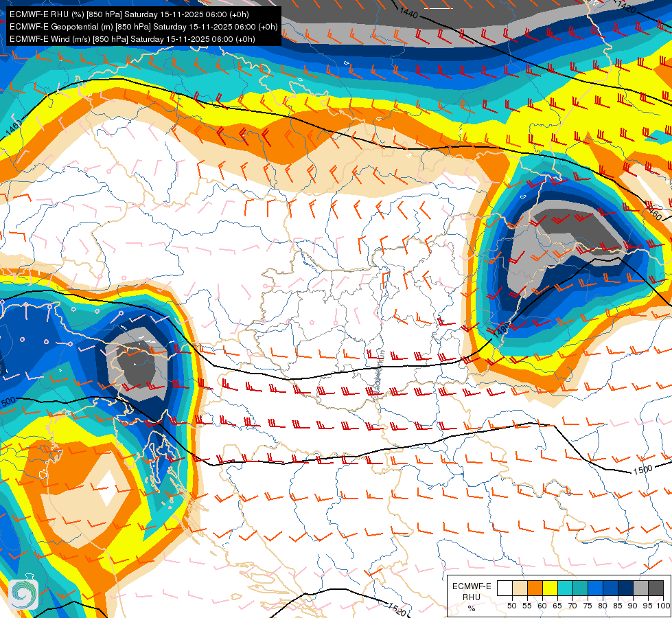Click the legend tick label 95
Image resolution: width=672 pixels, height=618 pixels.
(647, 606)
